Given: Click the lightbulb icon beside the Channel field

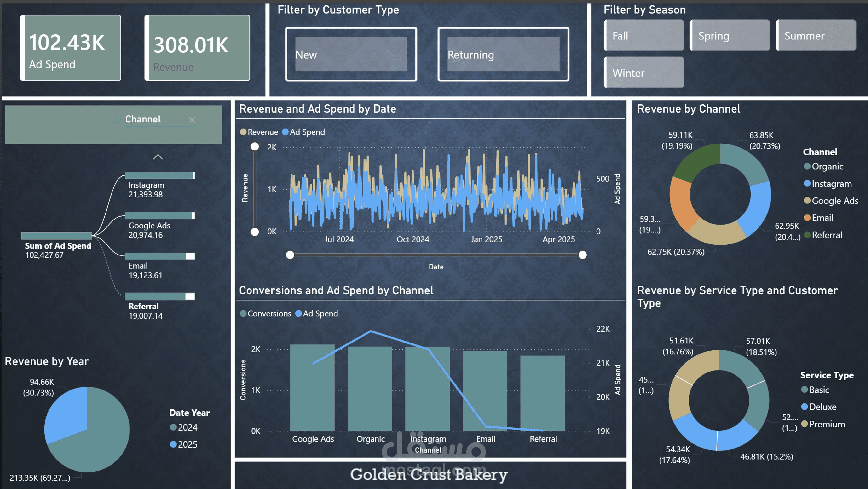Looking at the screenshot, I should click(x=117, y=120).
